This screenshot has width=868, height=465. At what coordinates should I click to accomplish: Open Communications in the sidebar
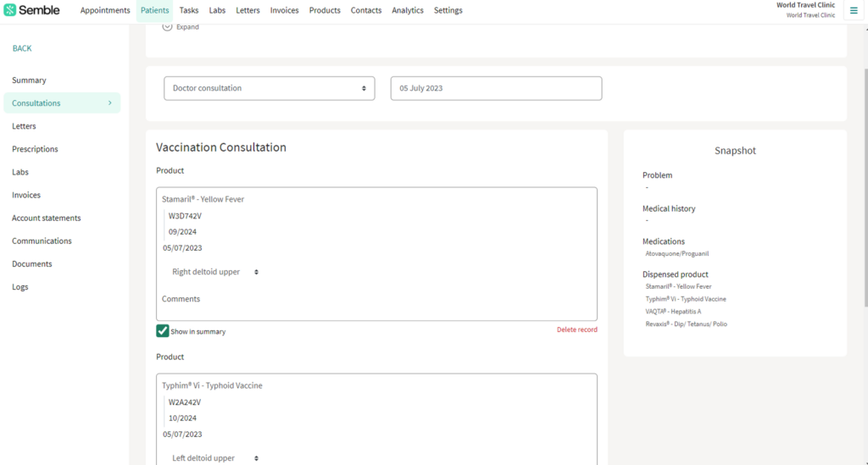coord(42,241)
